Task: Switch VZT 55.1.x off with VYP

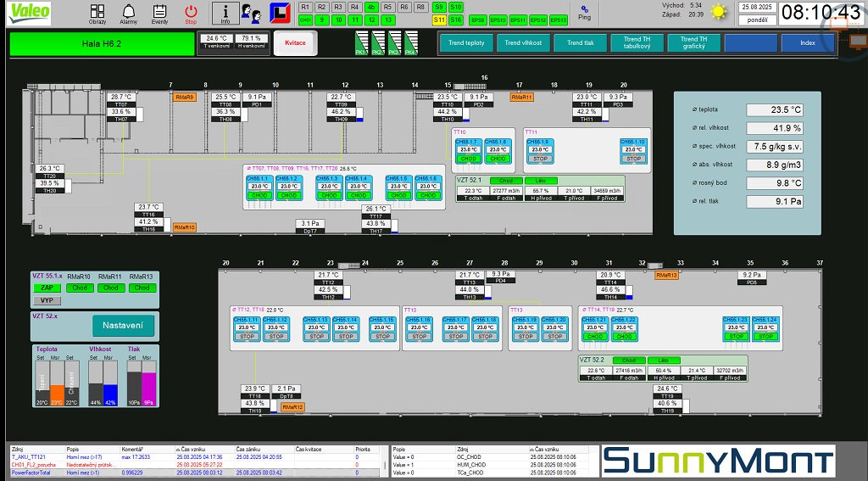Action: coord(47,300)
